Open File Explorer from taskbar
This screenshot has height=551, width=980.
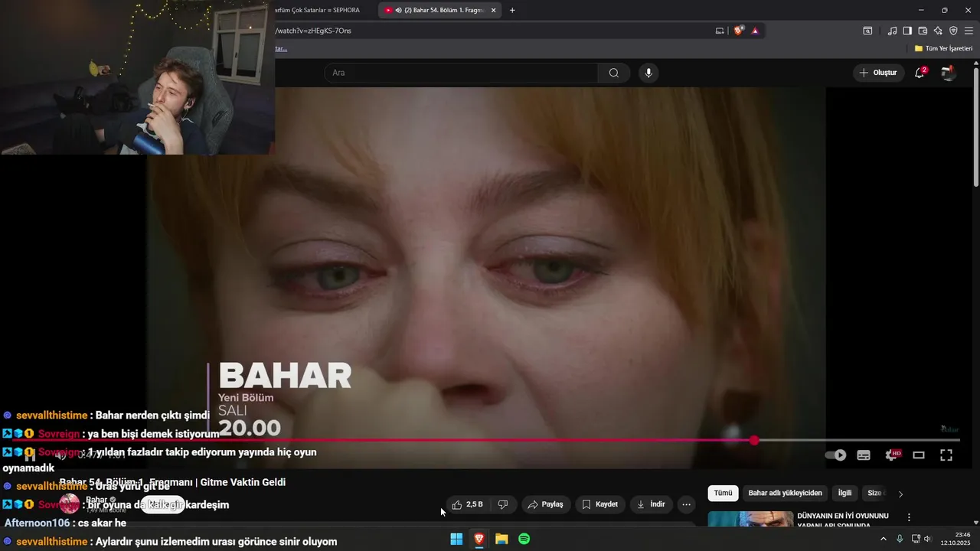click(x=501, y=539)
